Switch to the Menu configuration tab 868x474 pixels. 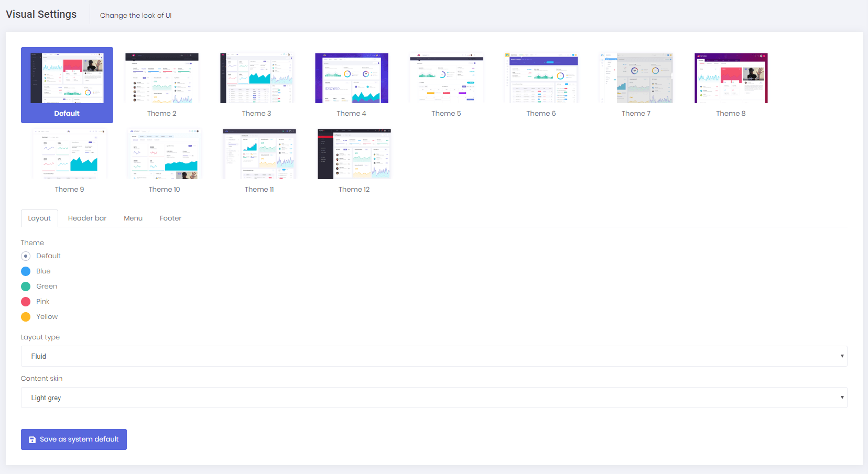[133, 218]
